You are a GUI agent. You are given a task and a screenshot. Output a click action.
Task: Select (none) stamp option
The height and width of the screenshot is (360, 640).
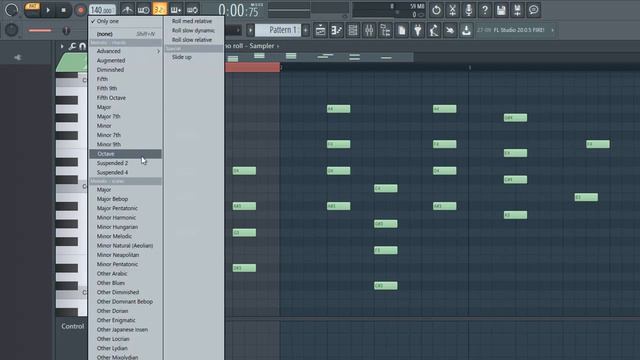click(125, 34)
